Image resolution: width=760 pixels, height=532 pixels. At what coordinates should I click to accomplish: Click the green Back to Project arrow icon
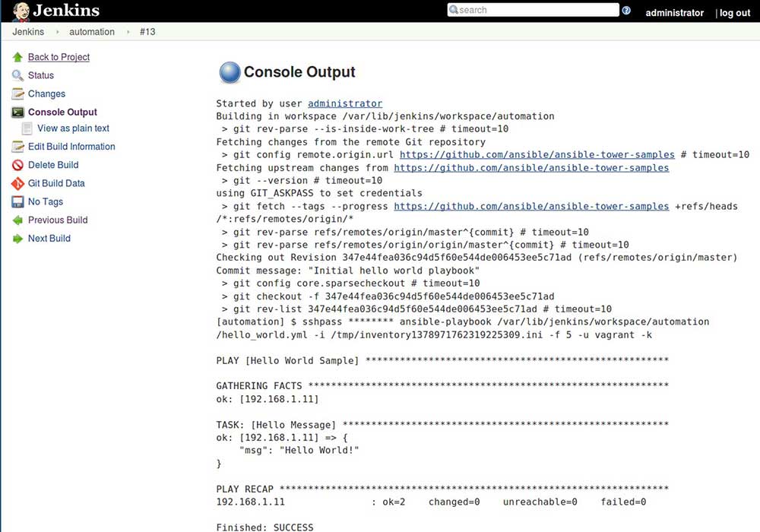(18, 57)
